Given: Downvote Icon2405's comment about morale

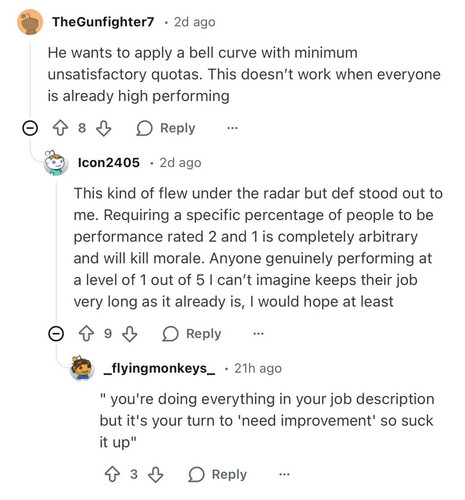Looking at the screenshot, I should (129, 334).
